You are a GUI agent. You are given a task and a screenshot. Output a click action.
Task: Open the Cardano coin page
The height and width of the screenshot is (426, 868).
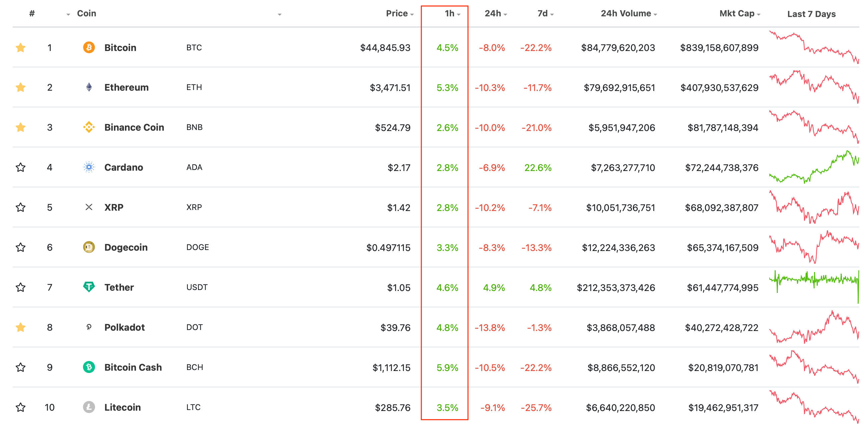pyautogui.click(x=124, y=167)
